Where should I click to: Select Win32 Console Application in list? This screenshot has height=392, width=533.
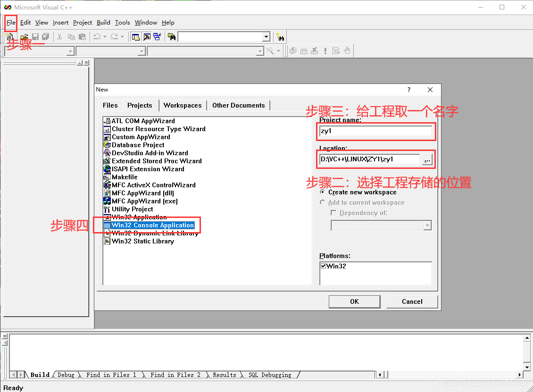pyautogui.click(x=153, y=225)
